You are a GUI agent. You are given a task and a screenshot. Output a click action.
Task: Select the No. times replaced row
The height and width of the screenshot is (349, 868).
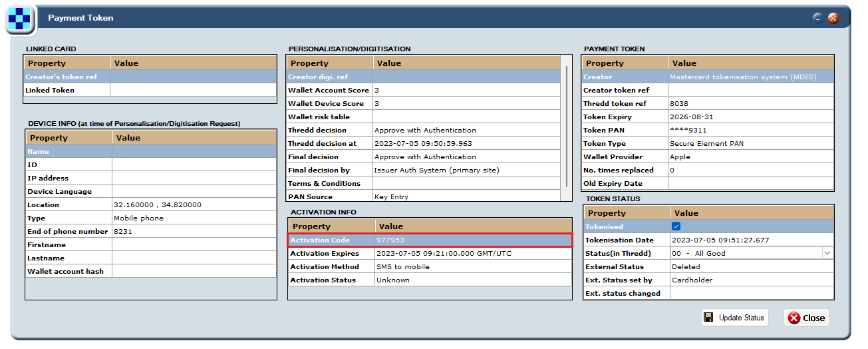coord(708,170)
